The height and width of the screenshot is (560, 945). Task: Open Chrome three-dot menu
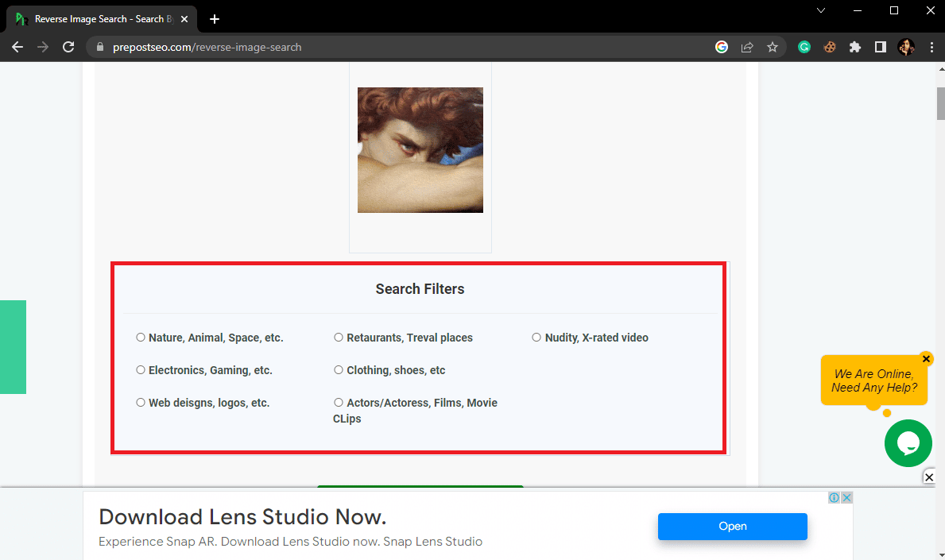tap(931, 47)
